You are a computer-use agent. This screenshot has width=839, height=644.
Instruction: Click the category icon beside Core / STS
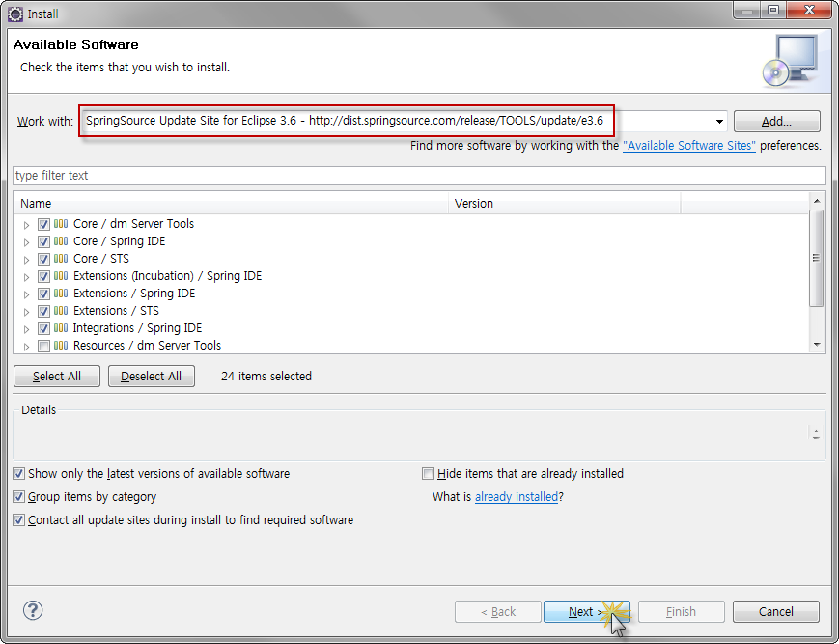61,259
